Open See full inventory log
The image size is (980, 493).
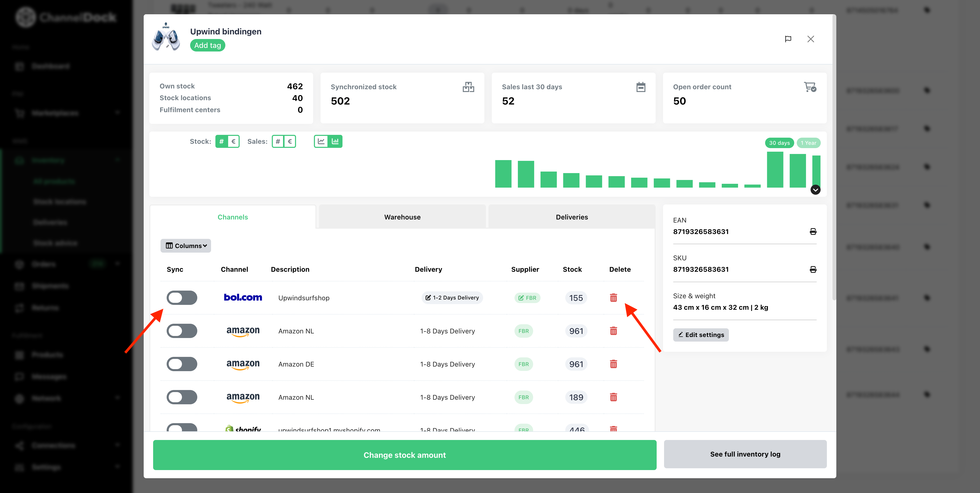(745, 454)
